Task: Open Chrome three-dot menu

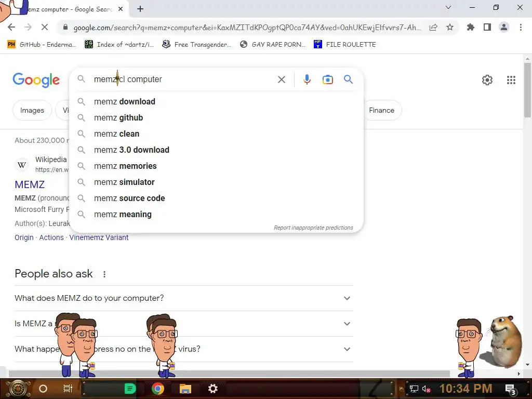Action: click(x=521, y=27)
